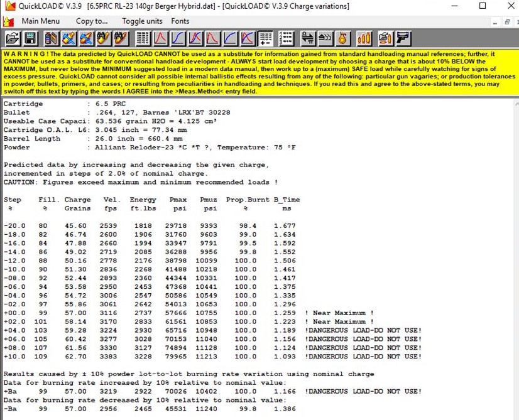Click velocity 3061 in the -02.0 row
The width and height of the screenshot is (519, 420).
(x=108, y=304)
